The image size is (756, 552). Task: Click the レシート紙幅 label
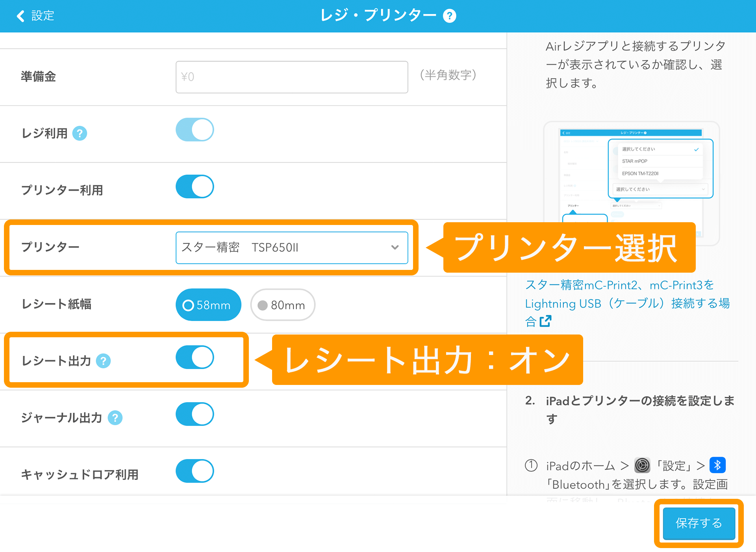pyautogui.click(x=56, y=304)
